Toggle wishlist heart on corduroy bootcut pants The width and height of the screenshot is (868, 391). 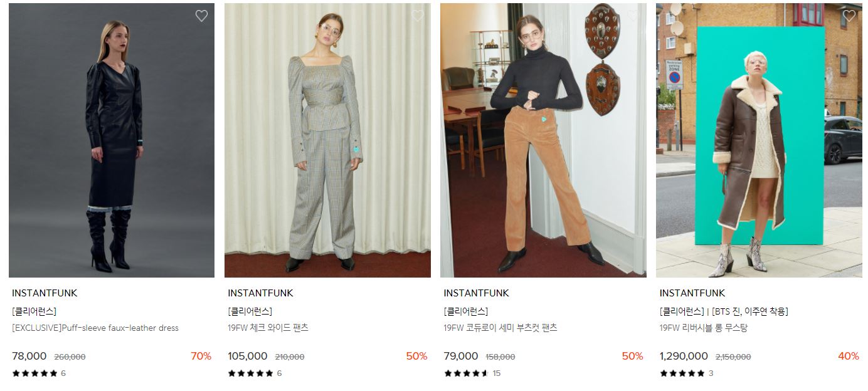pos(633,16)
